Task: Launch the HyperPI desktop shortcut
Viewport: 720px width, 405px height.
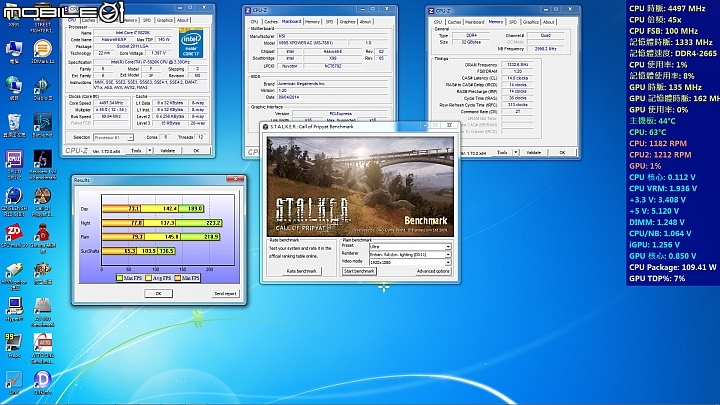Action: [x=14, y=307]
